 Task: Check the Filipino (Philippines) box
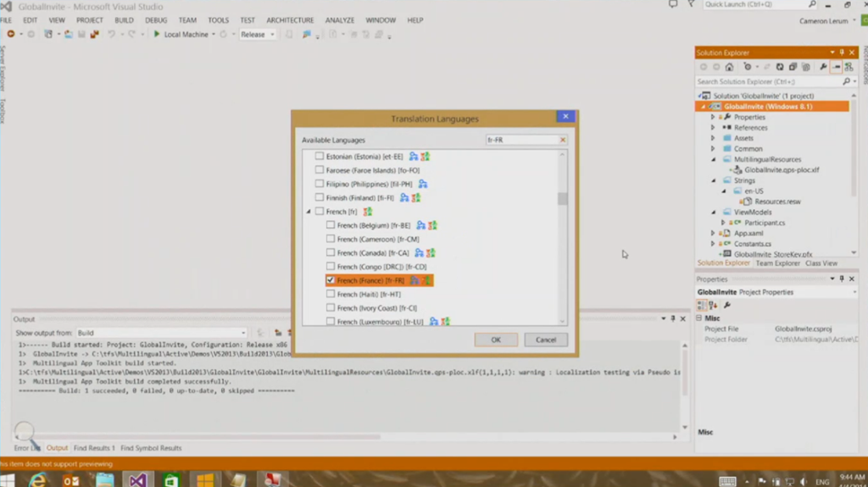(x=320, y=184)
